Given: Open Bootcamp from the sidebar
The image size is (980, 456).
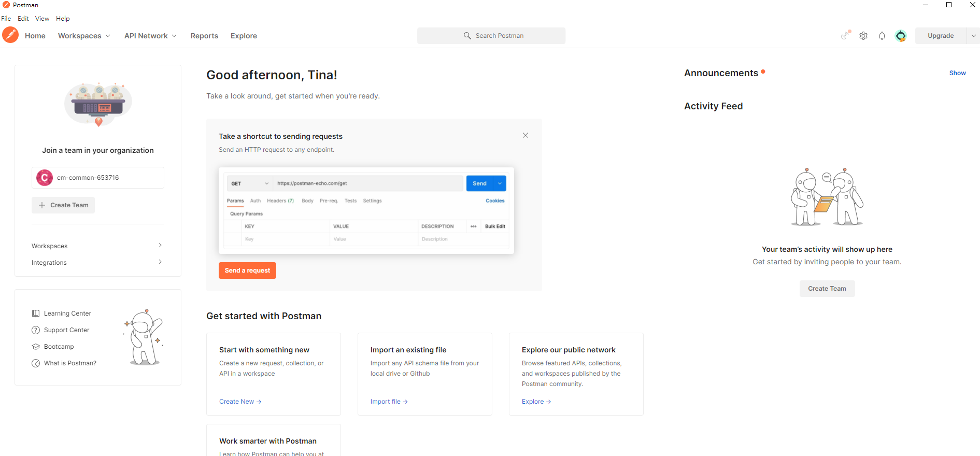Looking at the screenshot, I should coord(59,347).
